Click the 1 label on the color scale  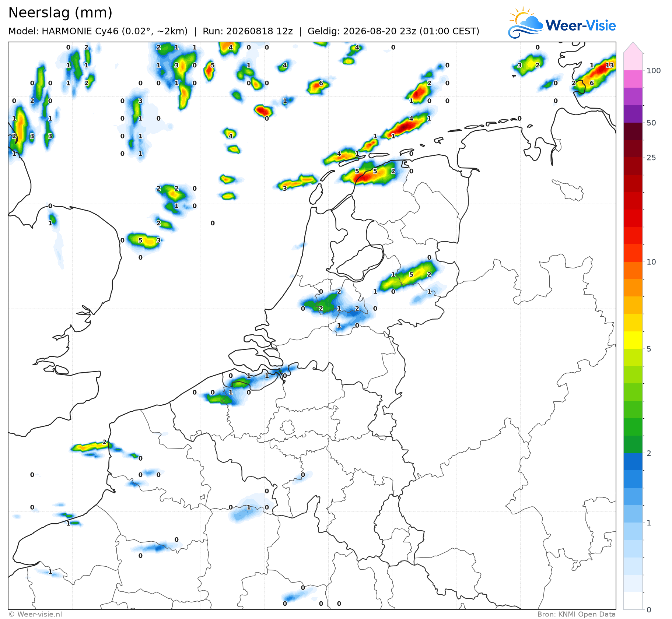click(x=649, y=523)
